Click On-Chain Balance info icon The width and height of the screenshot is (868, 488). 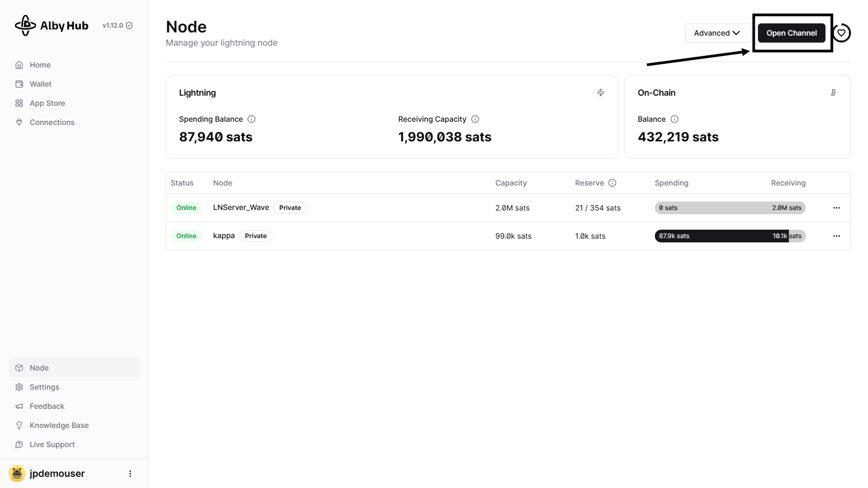point(675,119)
